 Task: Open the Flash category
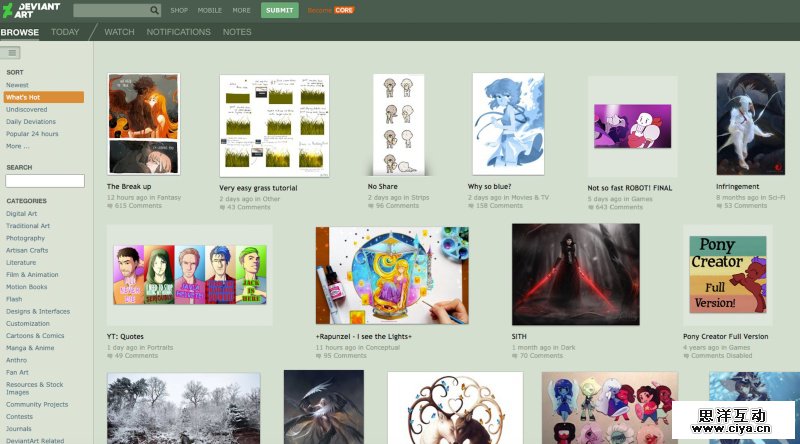[x=14, y=299]
